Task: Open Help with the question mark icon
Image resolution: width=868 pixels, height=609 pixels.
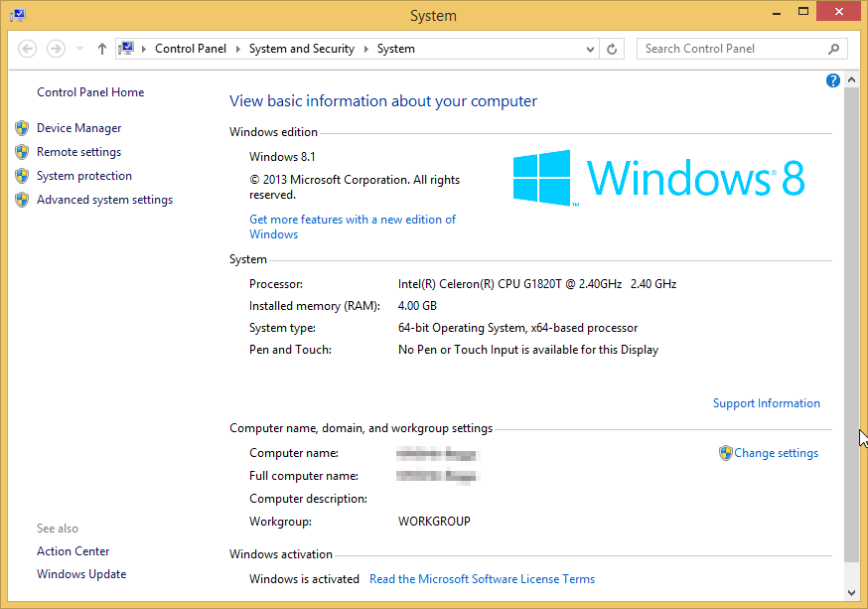Action: (833, 80)
